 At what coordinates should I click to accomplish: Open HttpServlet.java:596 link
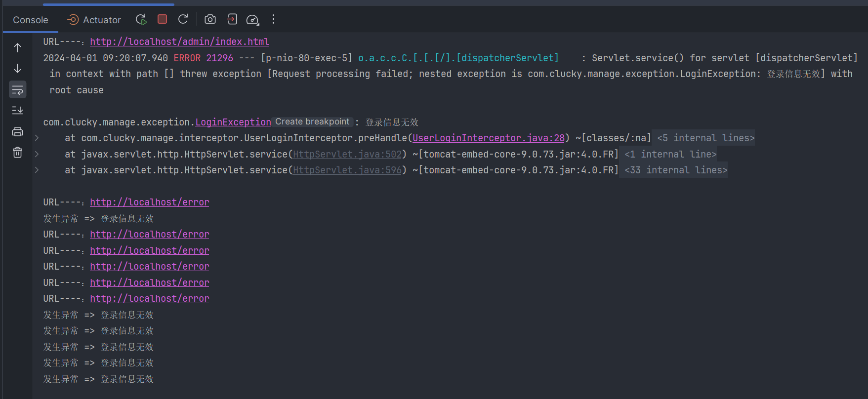(347, 170)
